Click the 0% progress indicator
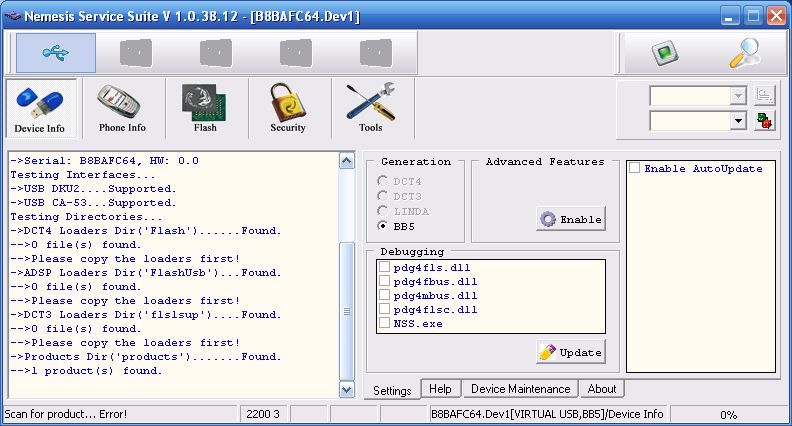Screen dimensions: 792x426 point(728,414)
